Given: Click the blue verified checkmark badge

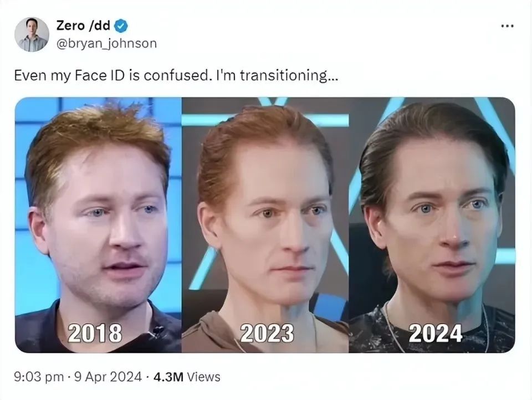Looking at the screenshot, I should [x=121, y=26].
